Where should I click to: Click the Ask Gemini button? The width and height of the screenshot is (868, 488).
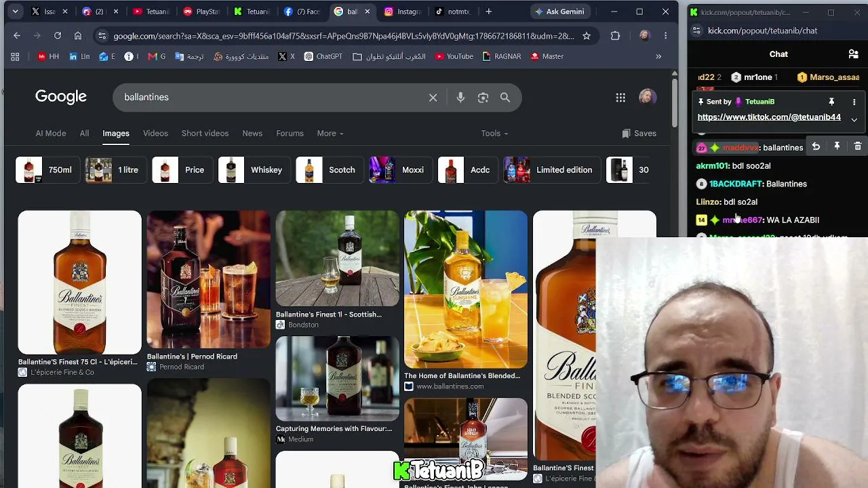pyautogui.click(x=559, y=12)
